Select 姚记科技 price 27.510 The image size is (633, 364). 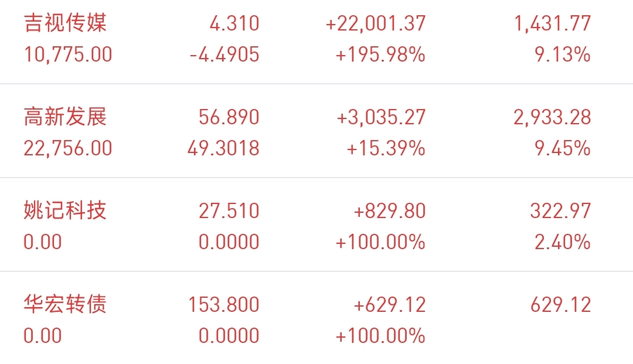pyautogui.click(x=229, y=210)
